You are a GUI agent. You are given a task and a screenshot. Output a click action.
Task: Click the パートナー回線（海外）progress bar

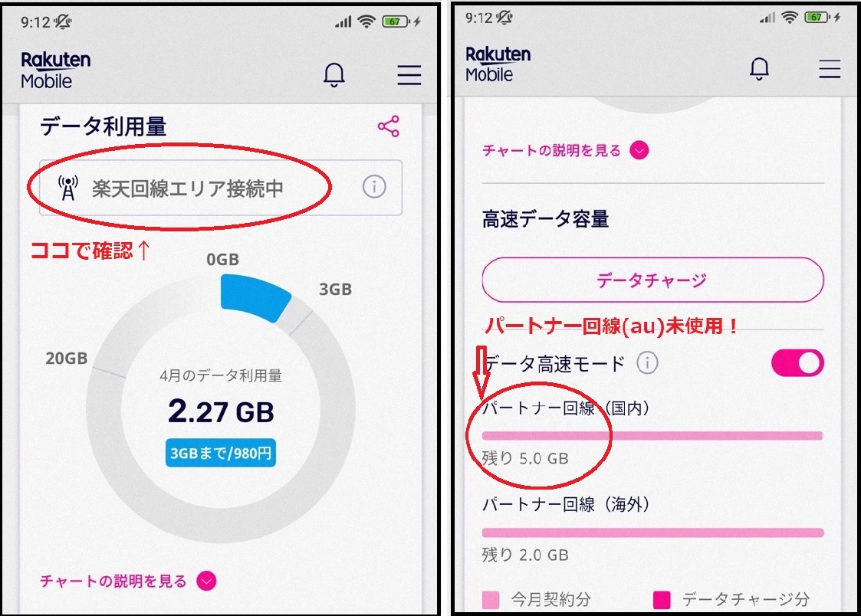click(652, 532)
